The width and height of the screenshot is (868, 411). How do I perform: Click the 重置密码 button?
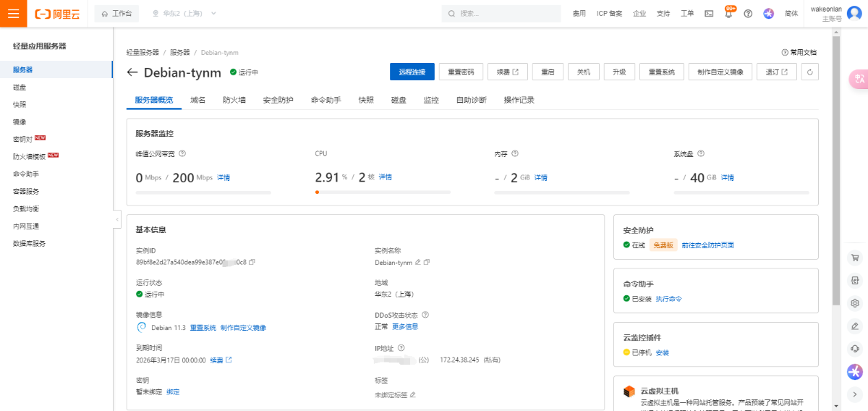461,72
